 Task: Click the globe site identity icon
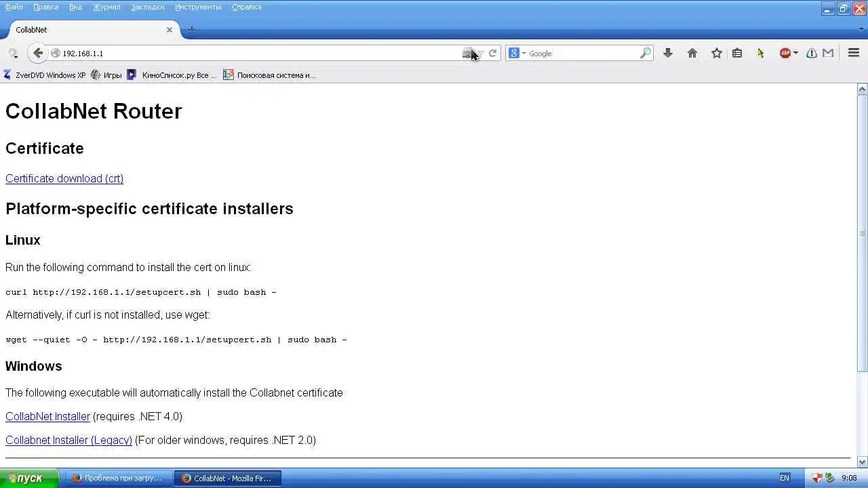coord(56,53)
